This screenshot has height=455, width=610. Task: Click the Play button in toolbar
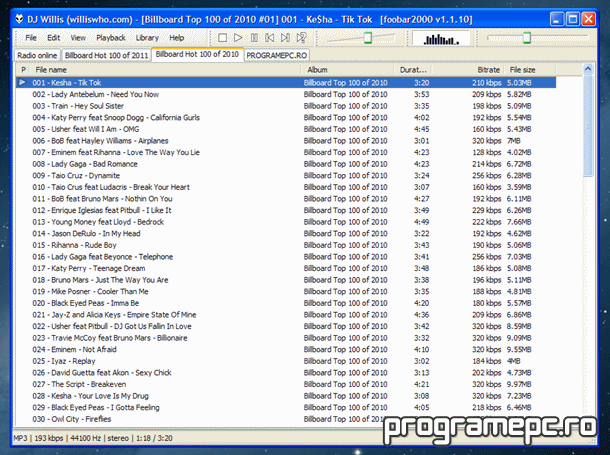click(238, 38)
